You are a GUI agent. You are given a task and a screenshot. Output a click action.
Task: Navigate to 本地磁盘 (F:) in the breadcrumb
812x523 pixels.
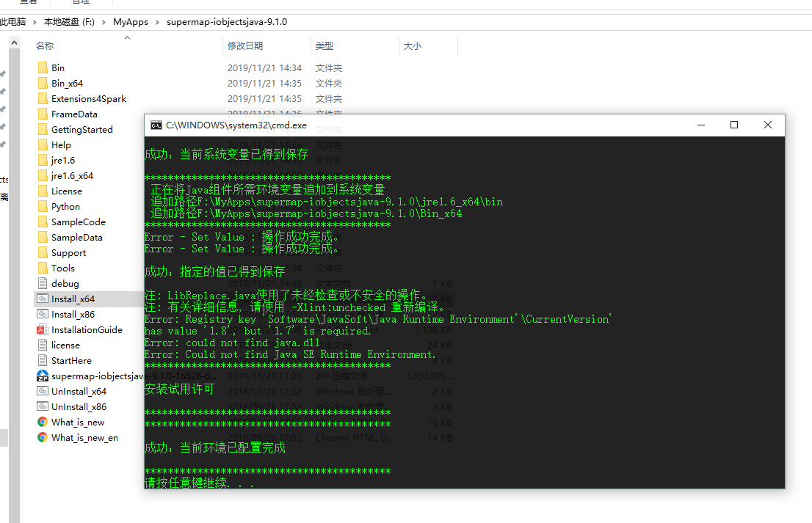click(70, 22)
